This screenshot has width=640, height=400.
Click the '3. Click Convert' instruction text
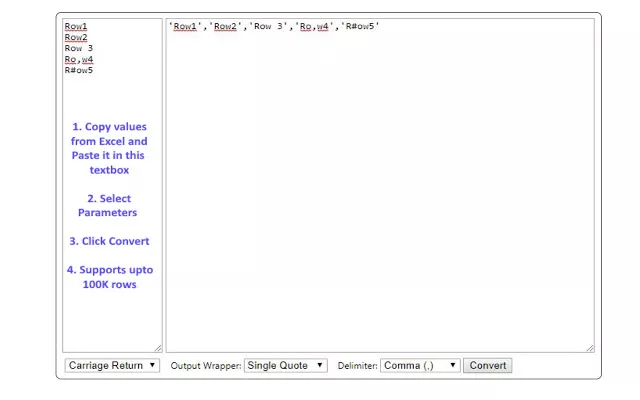[109, 241]
